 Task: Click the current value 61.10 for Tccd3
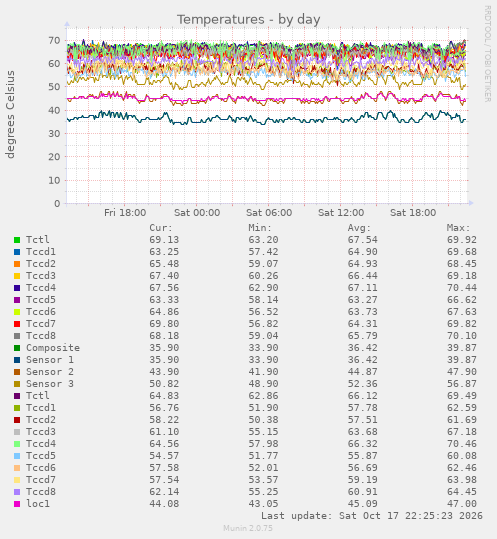pyautogui.click(x=164, y=432)
